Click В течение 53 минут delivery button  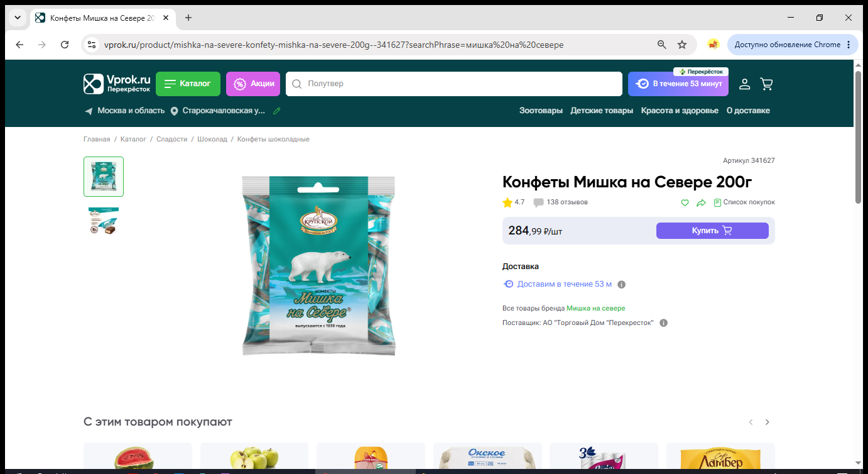click(x=678, y=84)
